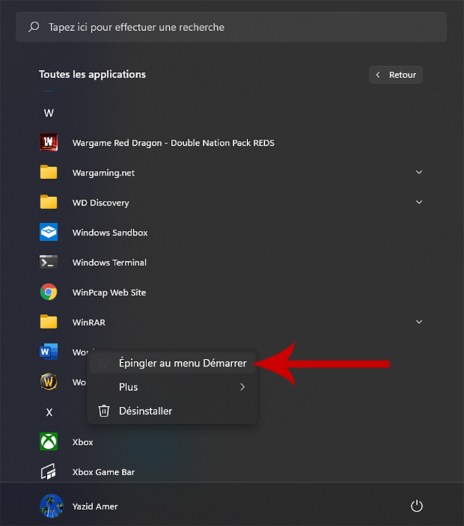Open Wargame Red Dragon app icon
464x526 pixels.
(x=49, y=143)
